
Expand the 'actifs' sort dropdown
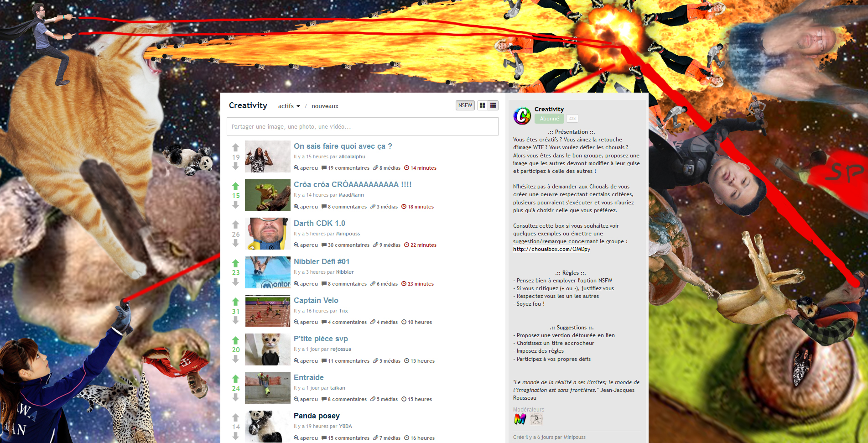[289, 106]
